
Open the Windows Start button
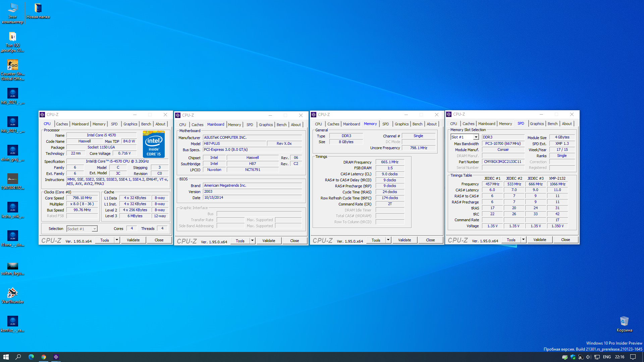6,357
